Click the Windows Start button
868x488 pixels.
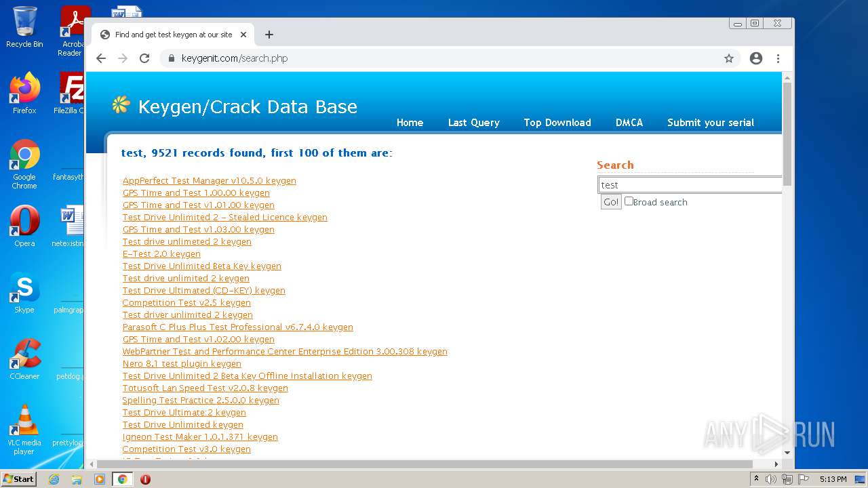point(19,479)
